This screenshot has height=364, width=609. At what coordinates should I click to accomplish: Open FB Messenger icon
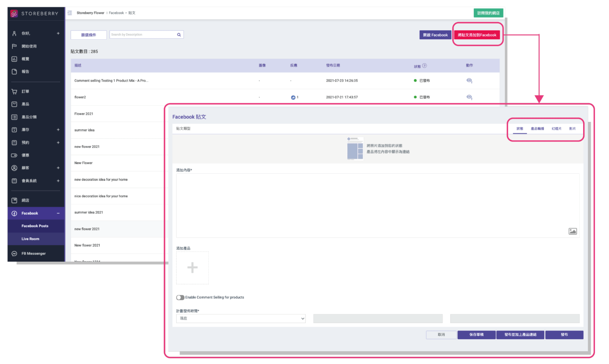click(x=14, y=253)
